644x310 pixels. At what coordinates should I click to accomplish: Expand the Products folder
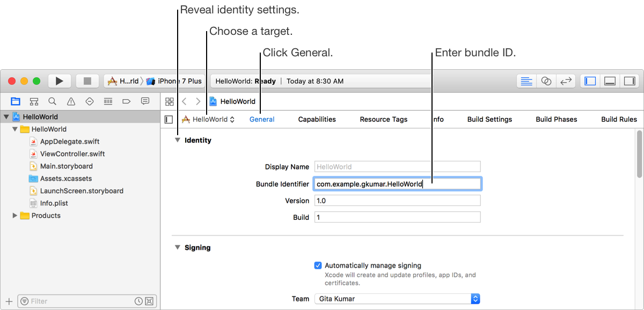point(15,216)
